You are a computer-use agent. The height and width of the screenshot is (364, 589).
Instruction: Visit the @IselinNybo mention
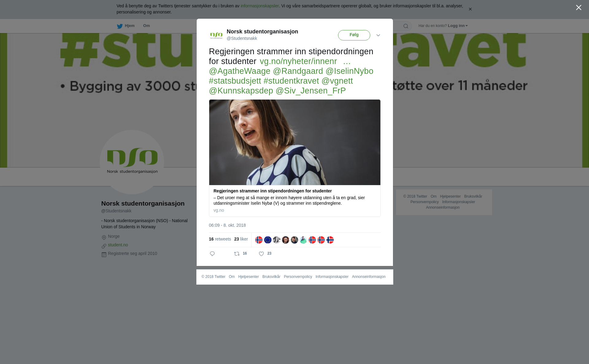[x=349, y=71]
